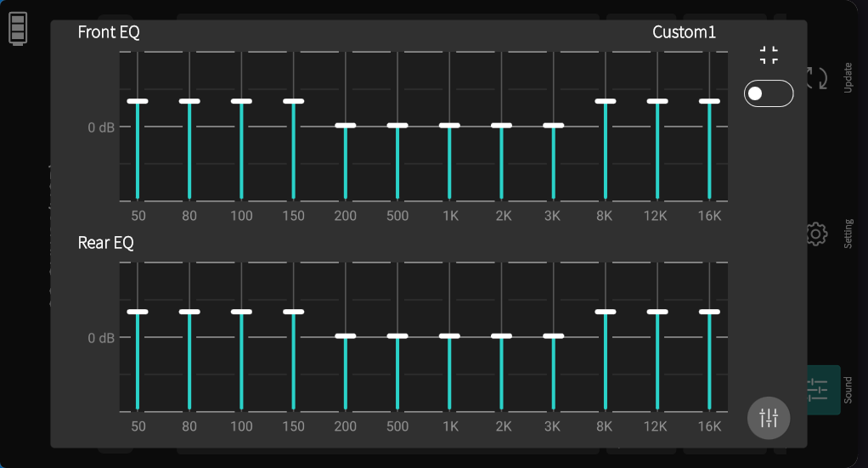This screenshot has height=468, width=868.
Task: Select the Sound sliders icon in the sidebar
Action: point(818,390)
